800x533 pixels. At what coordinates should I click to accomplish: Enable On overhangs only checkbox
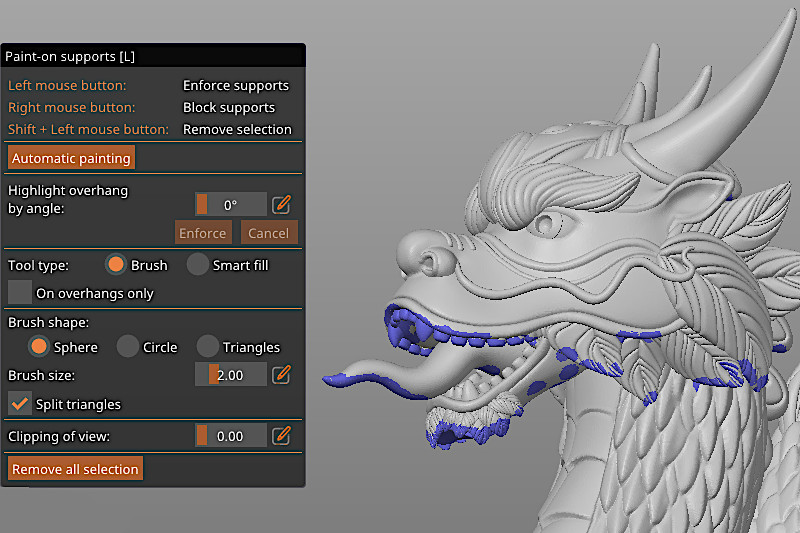click(x=20, y=292)
